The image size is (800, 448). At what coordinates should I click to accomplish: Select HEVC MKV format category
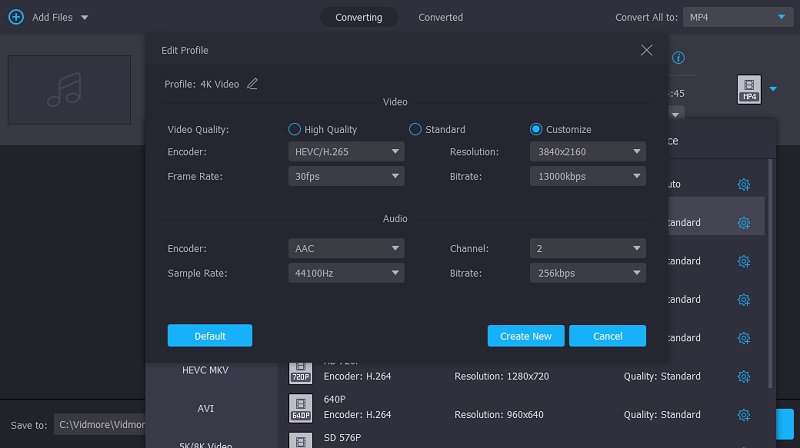(x=205, y=370)
